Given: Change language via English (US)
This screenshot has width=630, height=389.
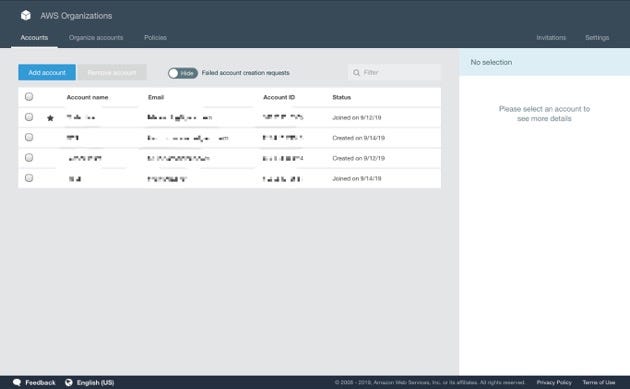Looking at the screenshot, I should coord(95,383).
